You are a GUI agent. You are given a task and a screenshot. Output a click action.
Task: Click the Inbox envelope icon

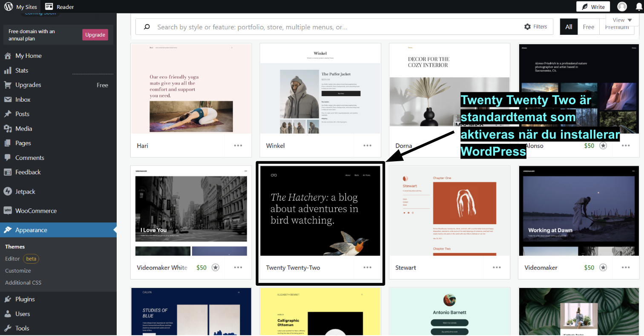(8, 100)
